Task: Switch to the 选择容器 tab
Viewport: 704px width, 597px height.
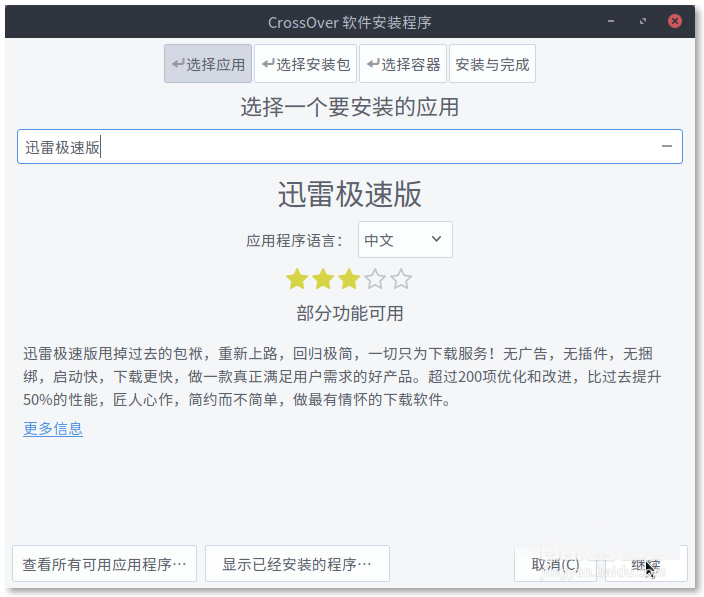Action: pos(403,64)
